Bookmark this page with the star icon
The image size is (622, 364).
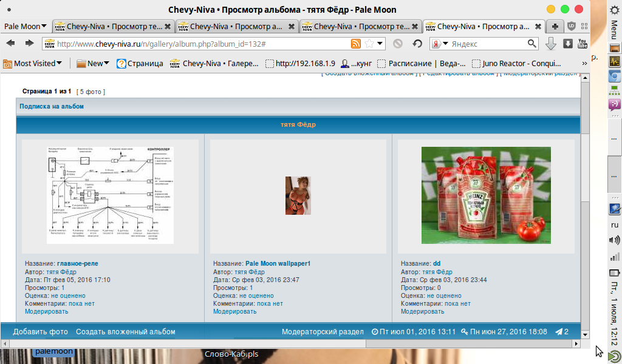369,44
